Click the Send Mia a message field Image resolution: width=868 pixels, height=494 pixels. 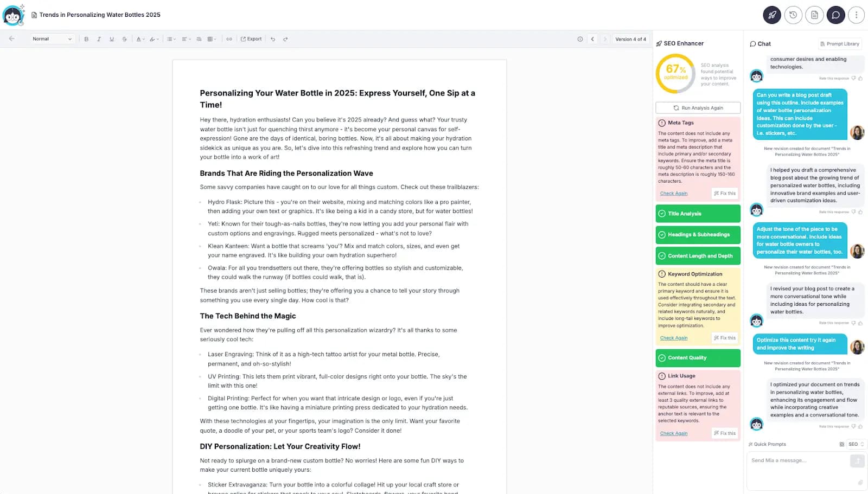coord(797,461)
